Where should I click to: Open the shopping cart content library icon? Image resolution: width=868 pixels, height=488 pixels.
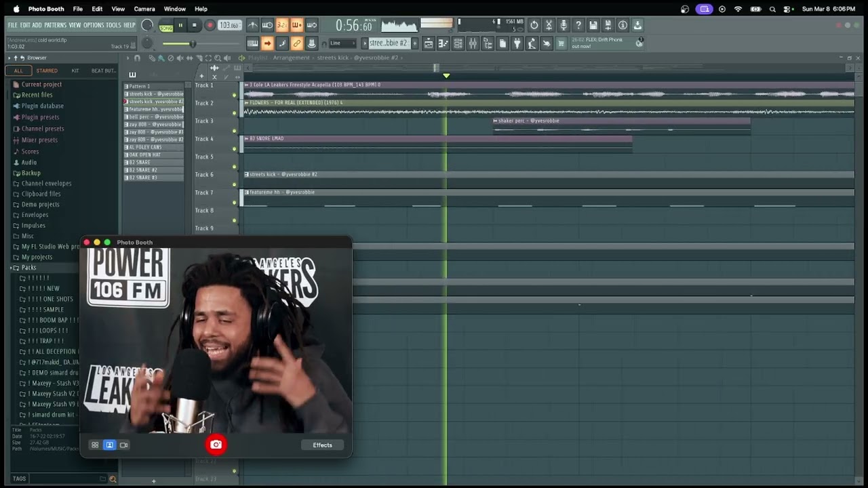tap(561, 43)
